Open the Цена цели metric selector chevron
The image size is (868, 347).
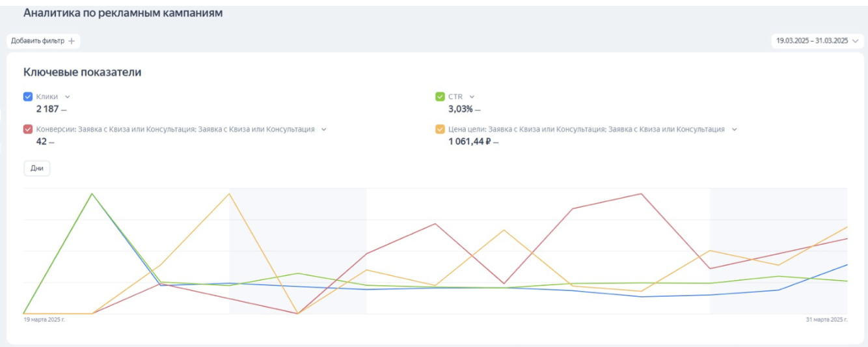click(735, 130)
